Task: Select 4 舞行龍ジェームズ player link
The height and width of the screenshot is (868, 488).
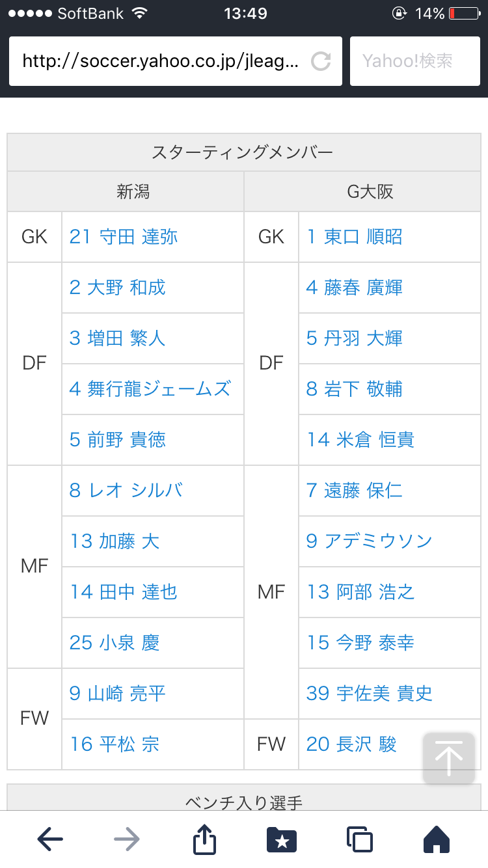Action: pos(150,389)
